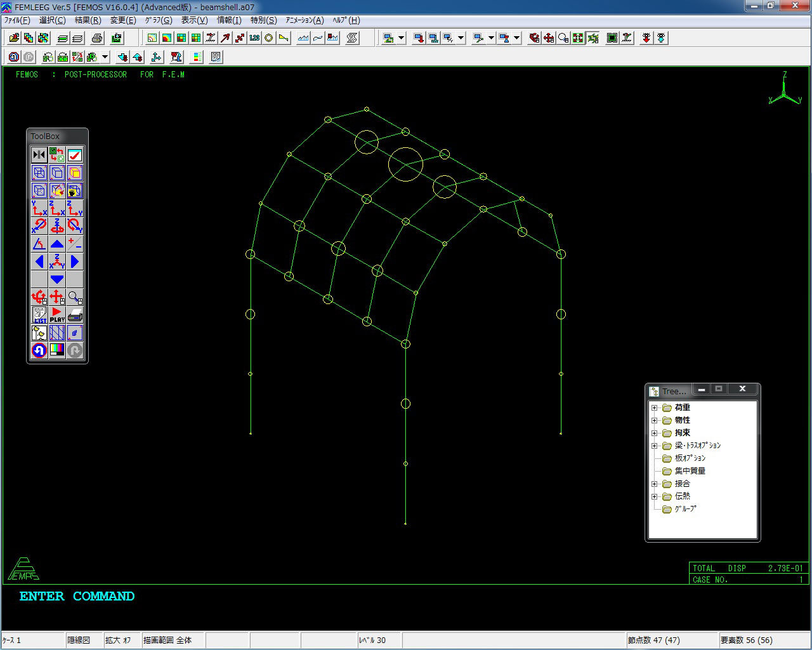Click the isometric XYZ view icon
The width and height of the screenshot is (812, 650).
click(57, 262)
